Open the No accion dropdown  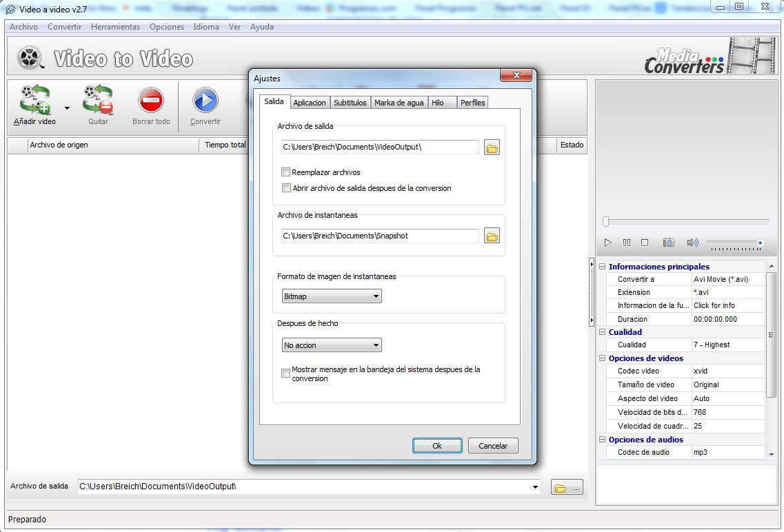[332, 345]
